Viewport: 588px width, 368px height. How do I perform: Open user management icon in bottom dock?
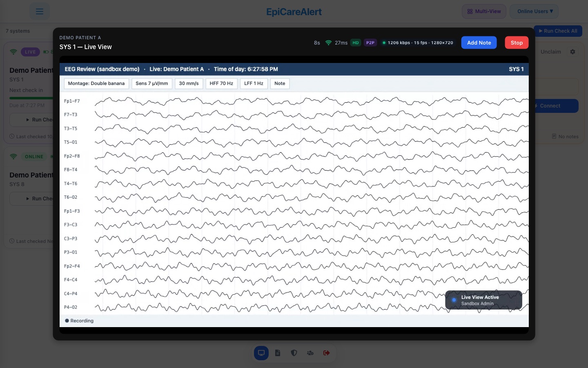[x=310, y=353]
